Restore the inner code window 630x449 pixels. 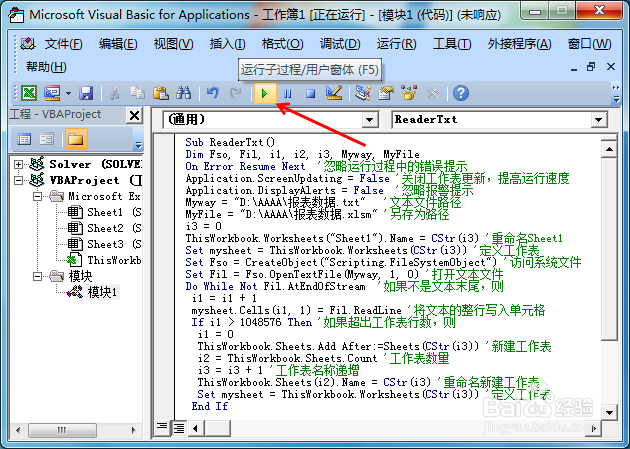tap(591, 67)
